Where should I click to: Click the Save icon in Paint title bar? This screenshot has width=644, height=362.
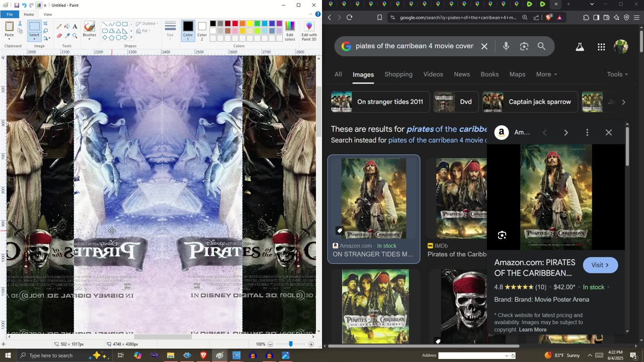tap(17, 5)
